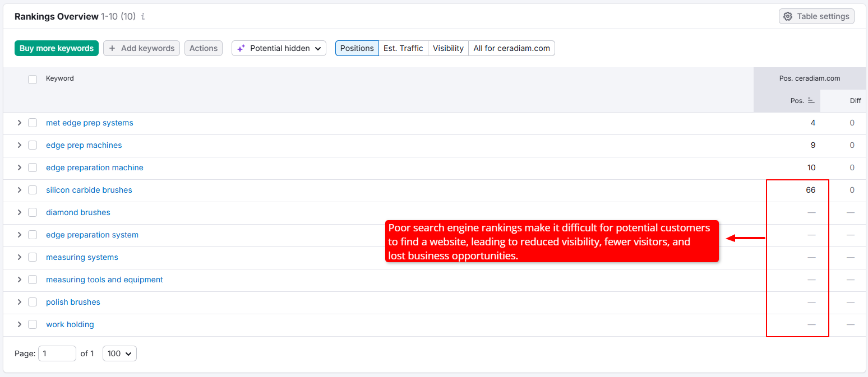868x377 pixels.
Task: Open the rows-per-page 100 dropdown
Action: [119, 353]
